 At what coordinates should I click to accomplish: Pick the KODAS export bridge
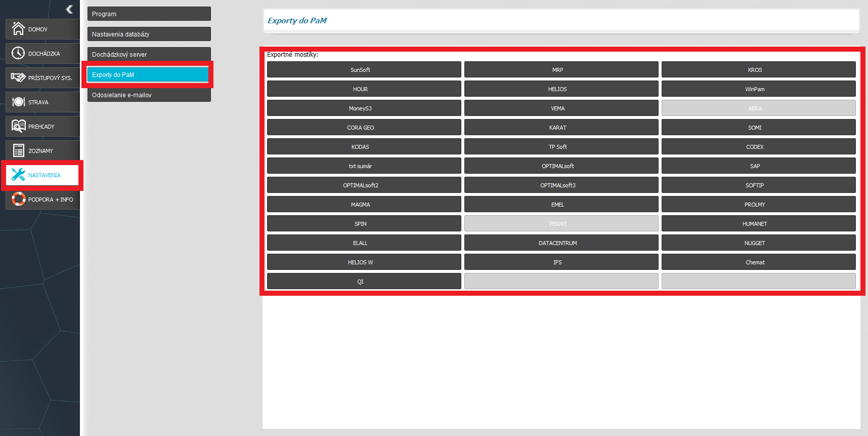(x=364, y=146)
